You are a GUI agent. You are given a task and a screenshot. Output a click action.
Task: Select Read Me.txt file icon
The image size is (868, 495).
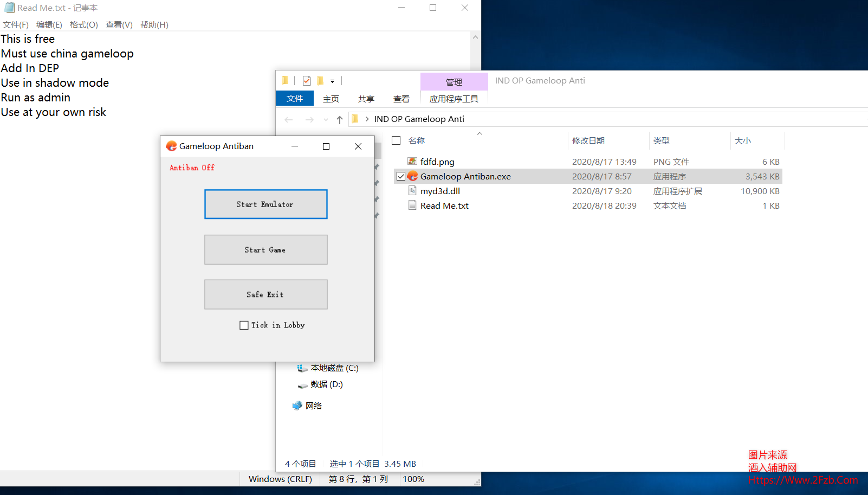pyautogui.click(x=412, y=205)
